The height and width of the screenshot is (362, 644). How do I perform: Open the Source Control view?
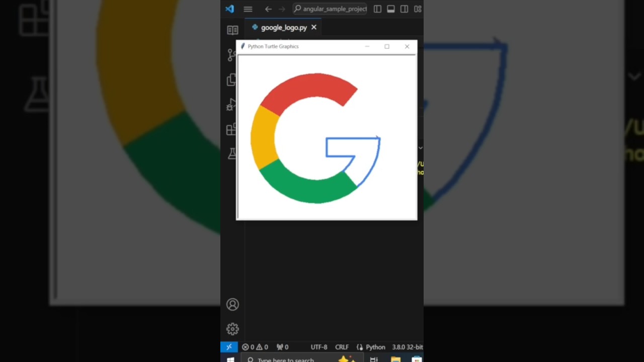[x=232, y=55]
